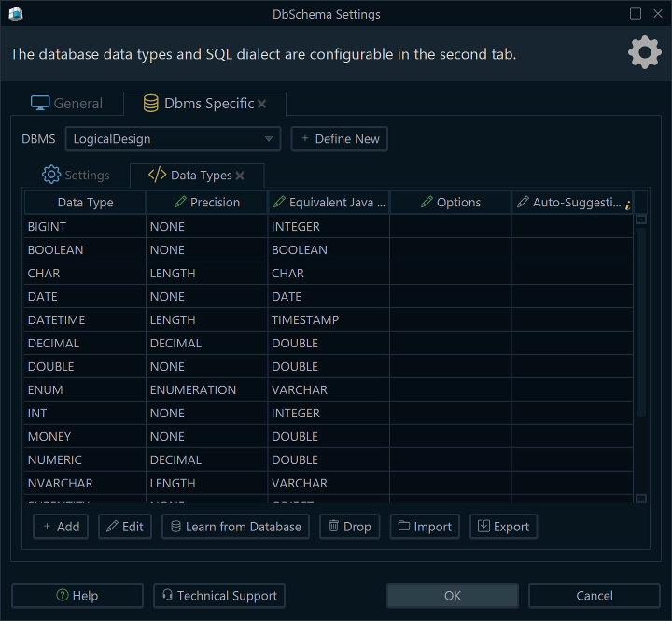Click the ENUMERATION precision cell

pos(207,389)
